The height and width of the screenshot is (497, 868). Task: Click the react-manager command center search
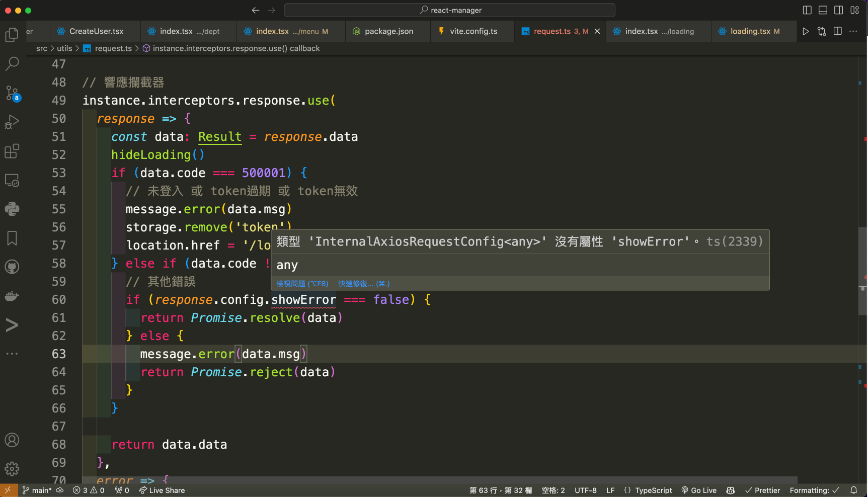449,10
